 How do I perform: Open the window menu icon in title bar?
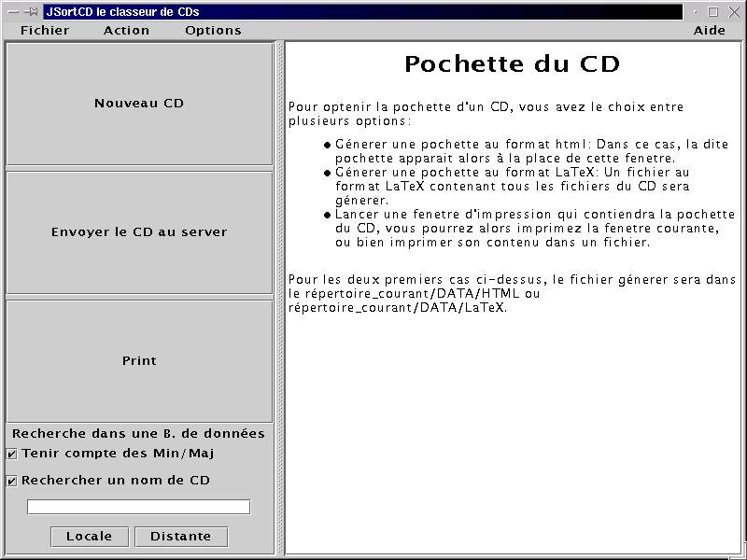coord(12,12)
